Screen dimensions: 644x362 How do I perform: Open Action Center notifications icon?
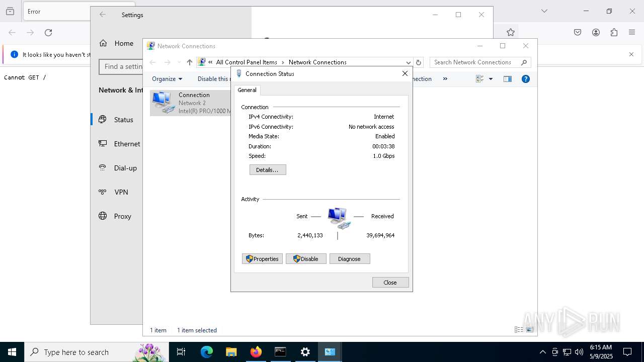pyautogui.click(x=627, y=352)
